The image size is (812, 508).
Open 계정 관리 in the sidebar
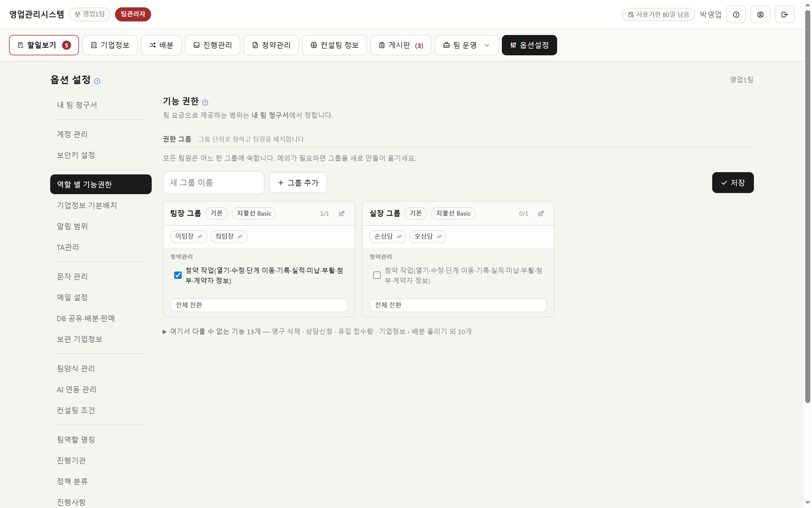point(101,134)
